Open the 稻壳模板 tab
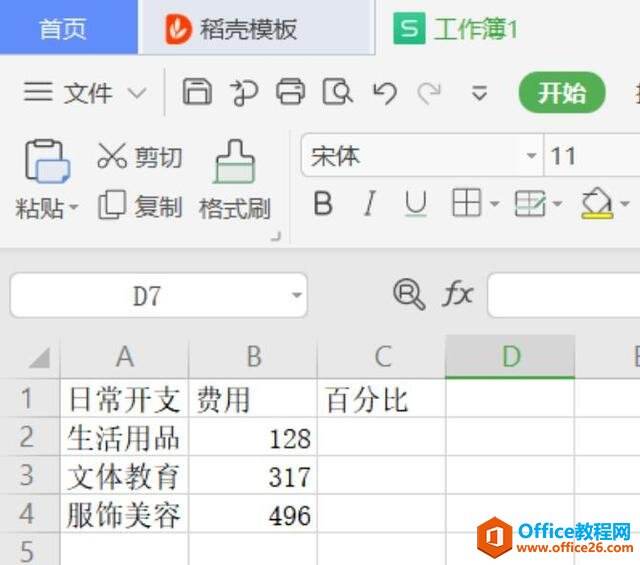This screenshot has height=565, width=640. click(256, 28)
